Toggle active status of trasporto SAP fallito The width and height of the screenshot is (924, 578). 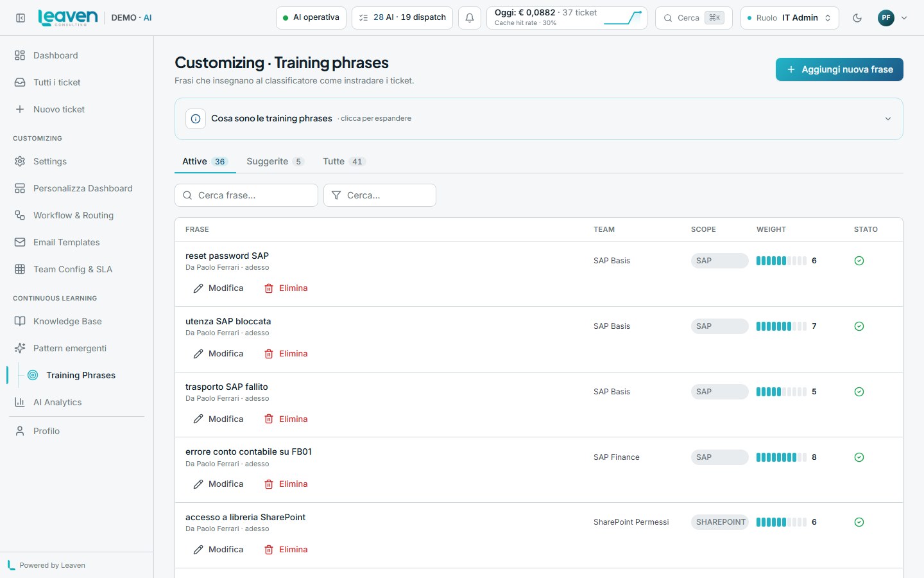859,392
